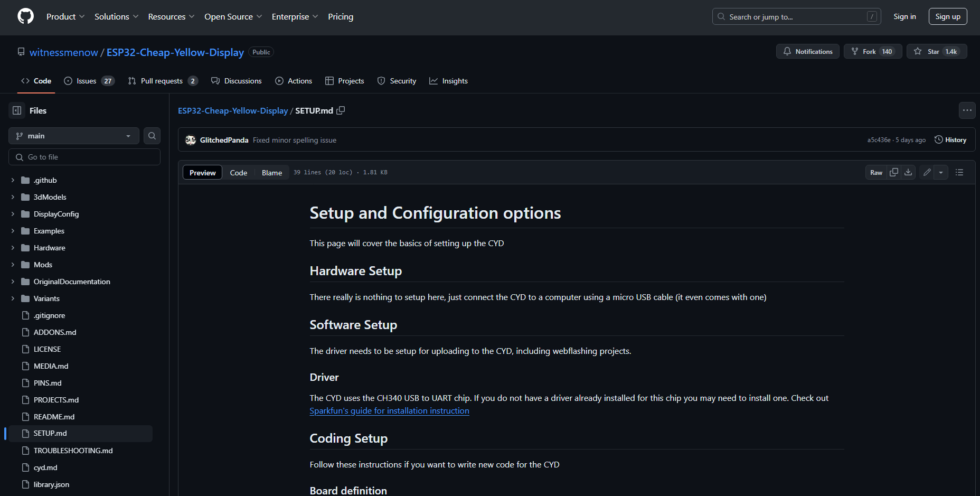Open the Insights tab
Image resolution: width=980 pixels, height=496 pixels.
click(x=448, y=81)
